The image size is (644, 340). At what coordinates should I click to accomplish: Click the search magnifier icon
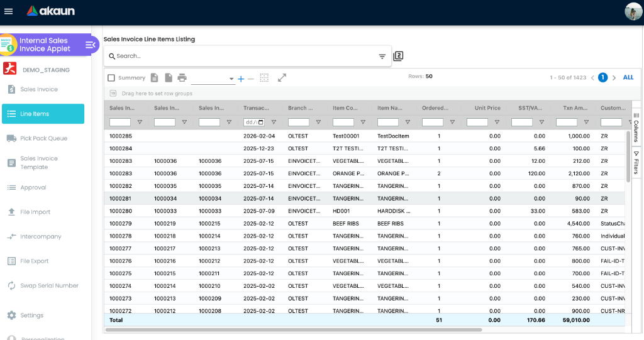click(112, 57)
